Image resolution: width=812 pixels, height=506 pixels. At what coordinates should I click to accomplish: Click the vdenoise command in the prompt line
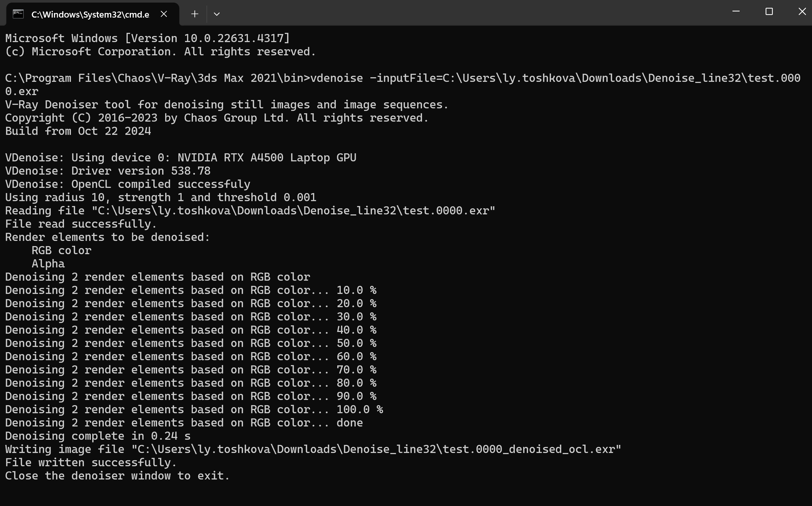(336, 78)
